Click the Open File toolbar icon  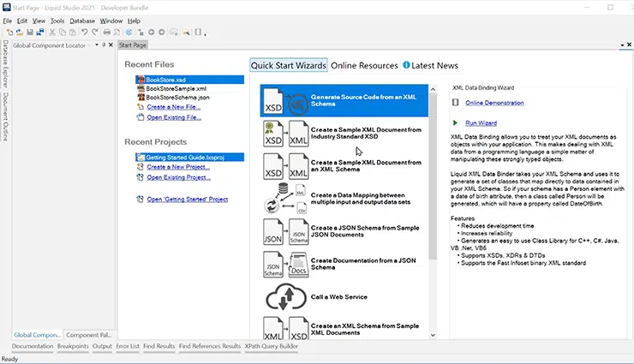click(x=20, y=33)
